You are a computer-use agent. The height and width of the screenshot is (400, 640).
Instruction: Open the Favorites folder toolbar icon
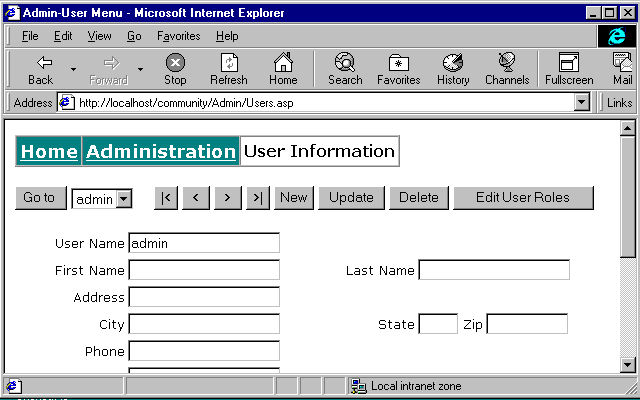398,63
